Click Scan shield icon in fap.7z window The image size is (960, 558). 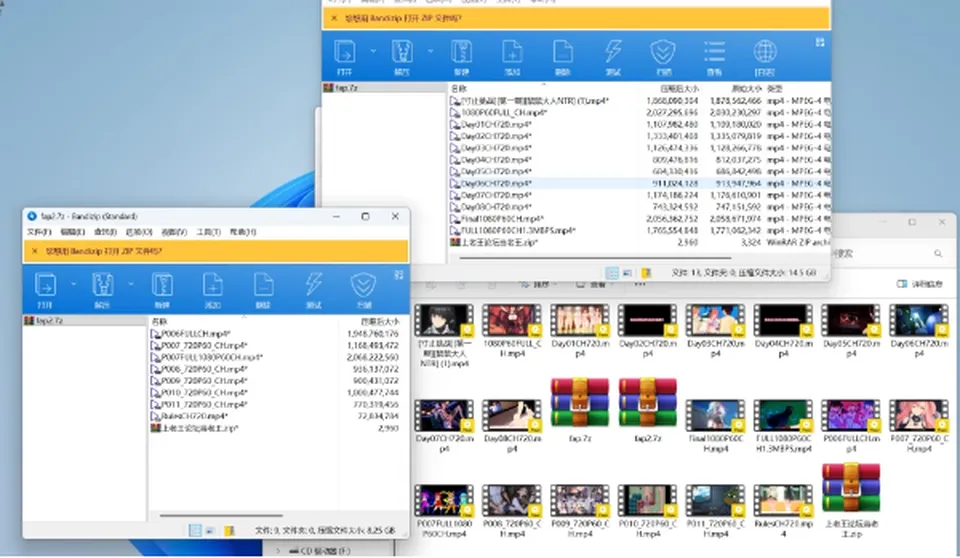pos(663,52)
